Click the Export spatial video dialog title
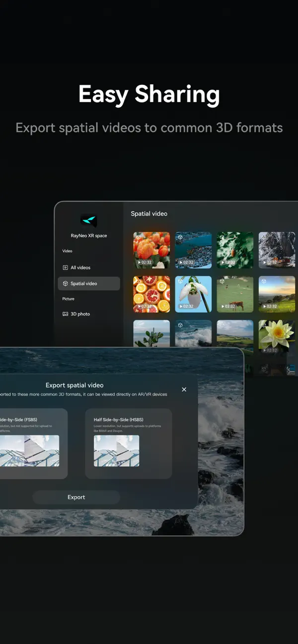This screenshot has width=298, height=644. click(x=74, y=385)
